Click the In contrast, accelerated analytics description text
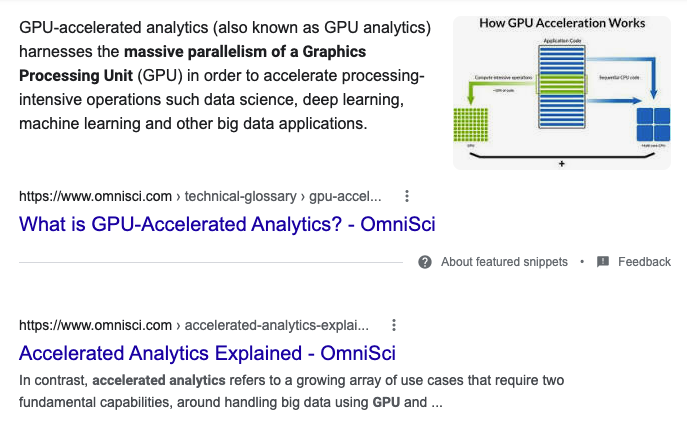Image resolution: width=687 pixels, height=426 pixels. (291, 391)
